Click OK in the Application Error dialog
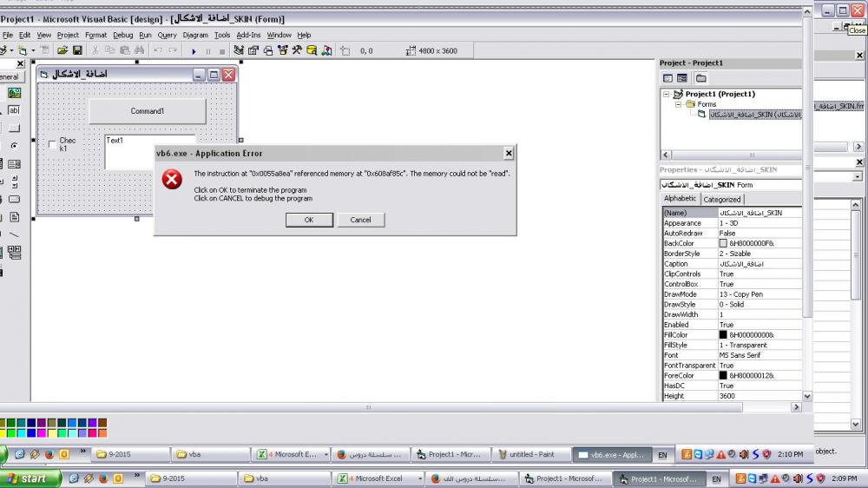Viewport: 868px width, 488px height. coord(309,220)
